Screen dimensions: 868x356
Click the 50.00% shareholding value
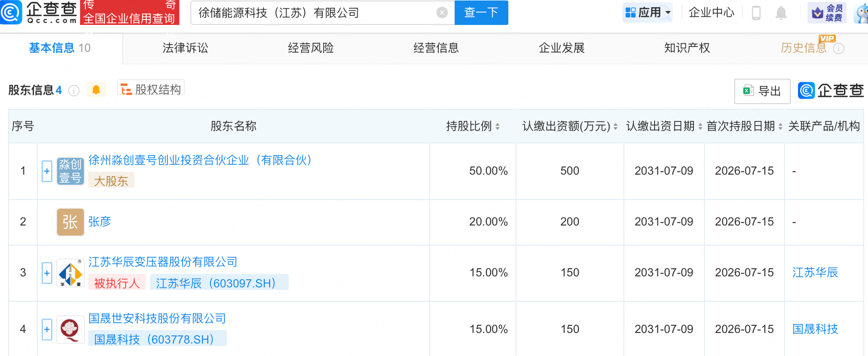click(488, 171)
